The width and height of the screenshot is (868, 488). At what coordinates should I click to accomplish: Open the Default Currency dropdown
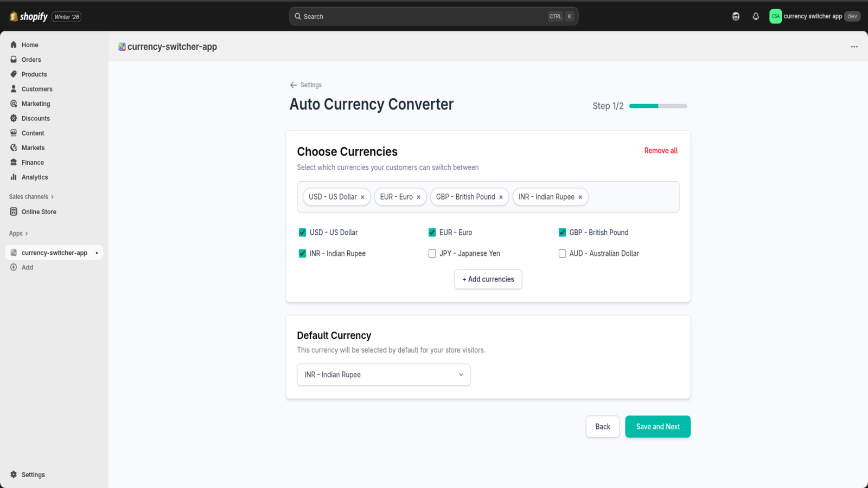point(383,375)
